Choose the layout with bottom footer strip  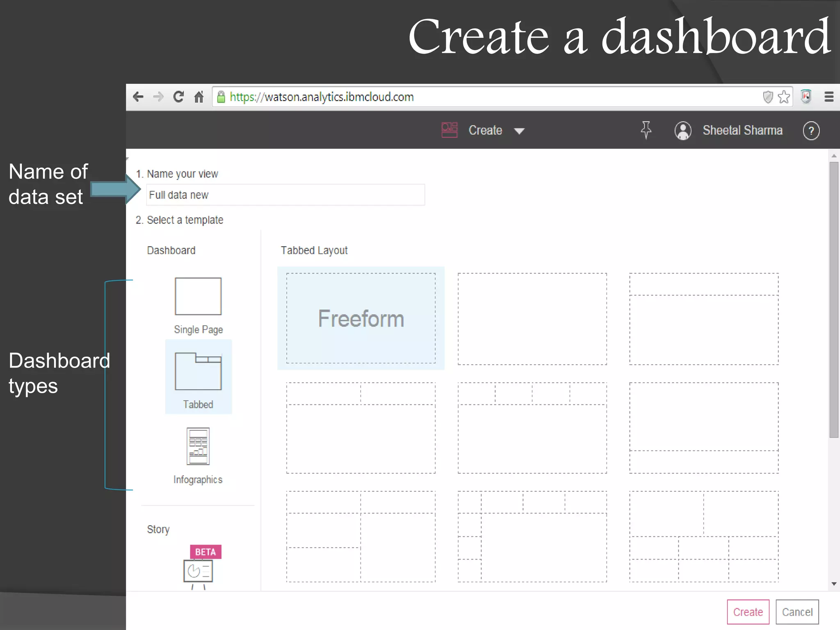(x=704, y=428)
